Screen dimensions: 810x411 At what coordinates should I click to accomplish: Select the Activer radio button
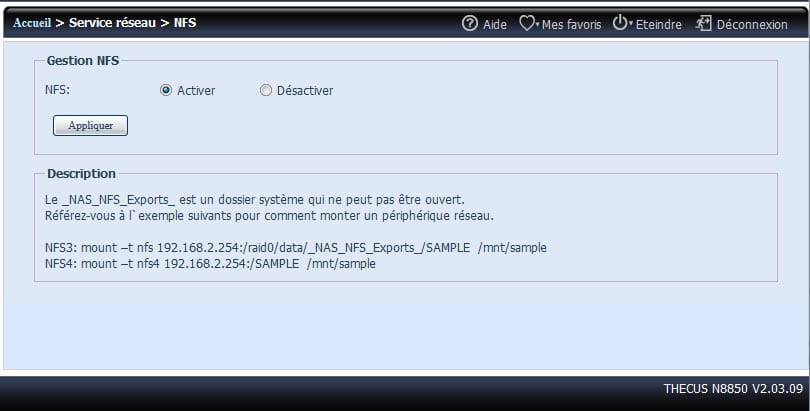(165, 90)
